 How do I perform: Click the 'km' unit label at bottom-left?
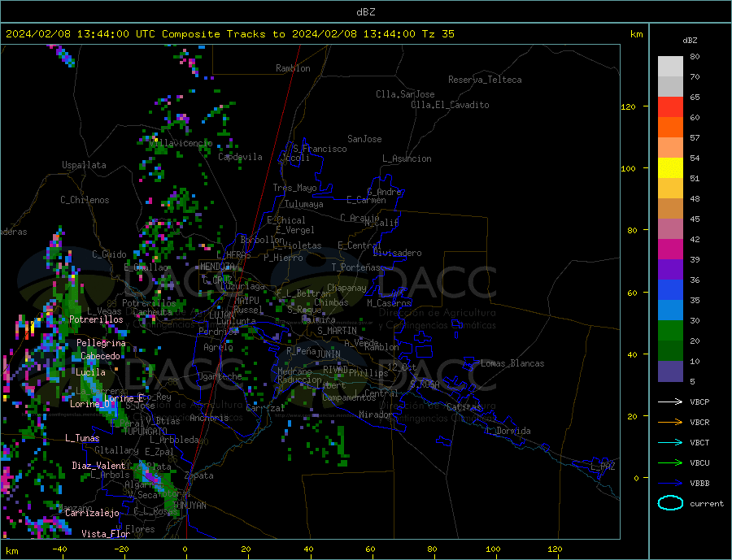point(11,551)
